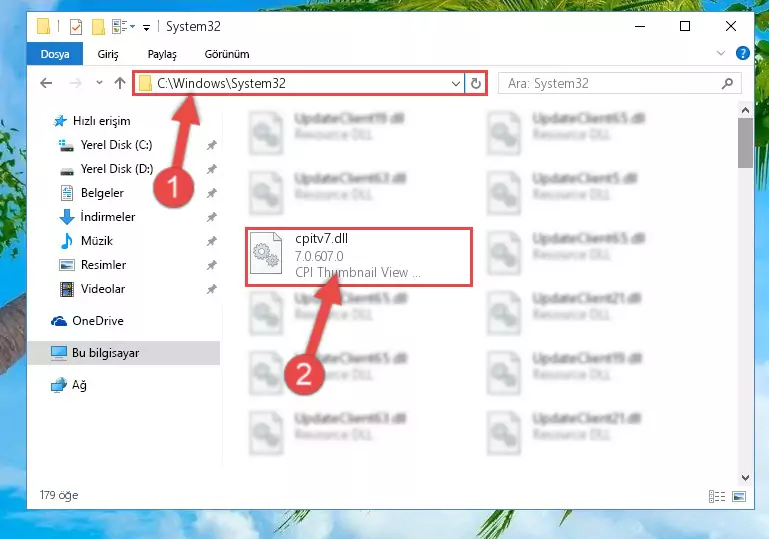Click pin icon next to Müzik
Screen dimensions: 769x539
[x=211, y=241]
